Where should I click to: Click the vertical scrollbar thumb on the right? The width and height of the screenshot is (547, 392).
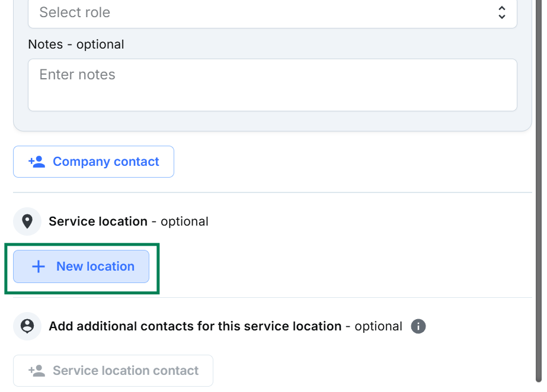click(538, 189)
